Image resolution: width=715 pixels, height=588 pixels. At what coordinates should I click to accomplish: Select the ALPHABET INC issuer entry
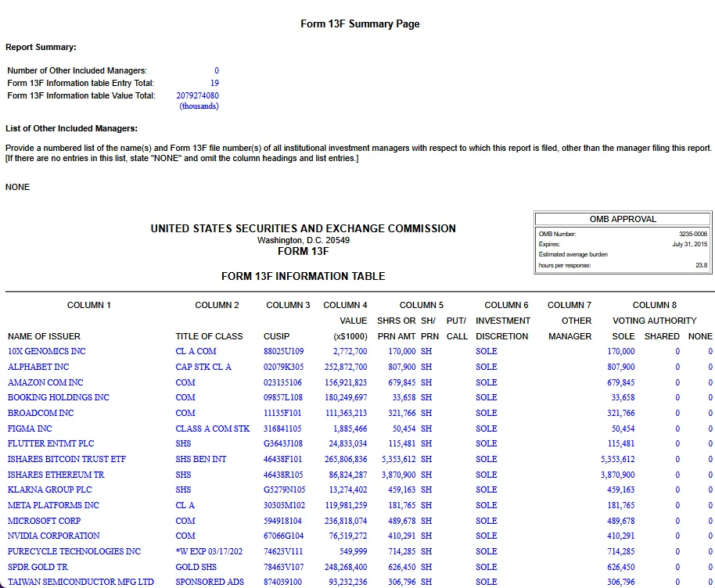38,367
